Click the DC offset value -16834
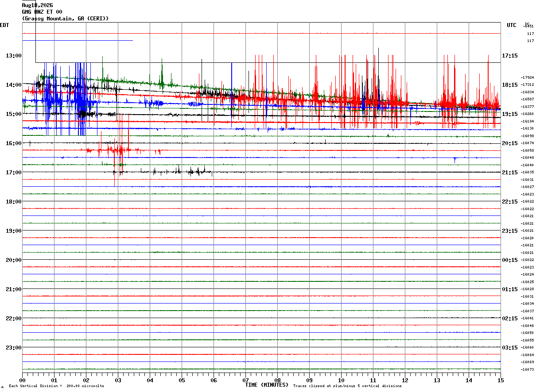The width and height of the screenshot is (536, 392). click(x=527, y=92)
